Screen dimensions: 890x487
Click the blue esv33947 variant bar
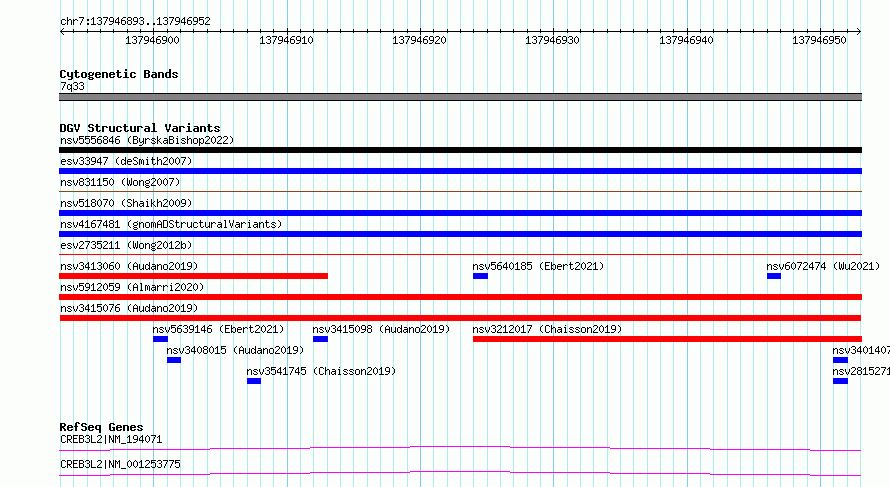coord(460,171)
